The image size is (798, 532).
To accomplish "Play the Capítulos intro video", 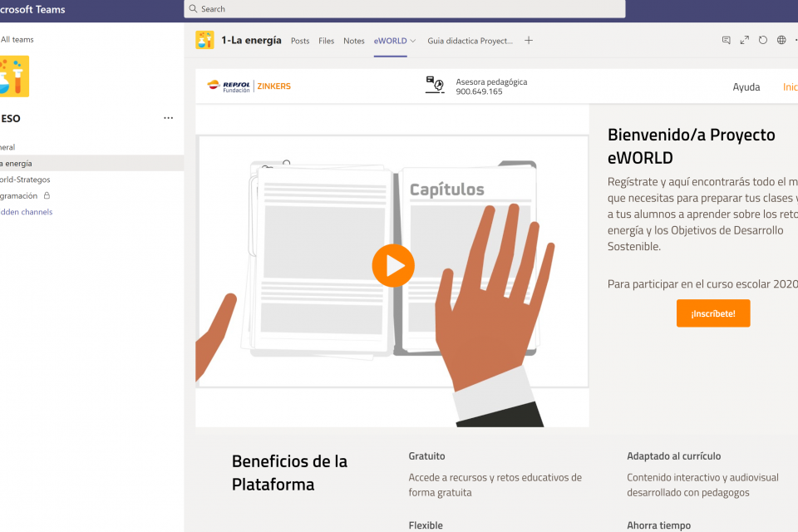I will tap(392, 266).
